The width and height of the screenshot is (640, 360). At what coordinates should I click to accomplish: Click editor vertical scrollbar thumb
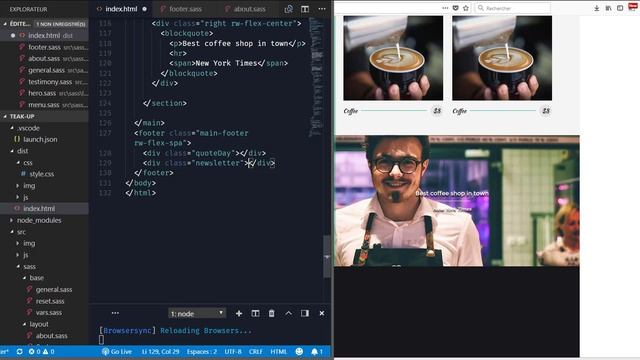[327, 256]
